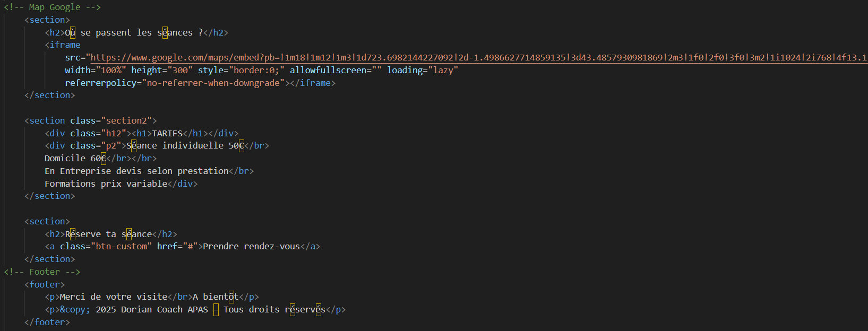The height and width of the screenshot is (331, 868).
Task: Click the allowfullscreen attribute name
Action: click(x=328, y=71)
